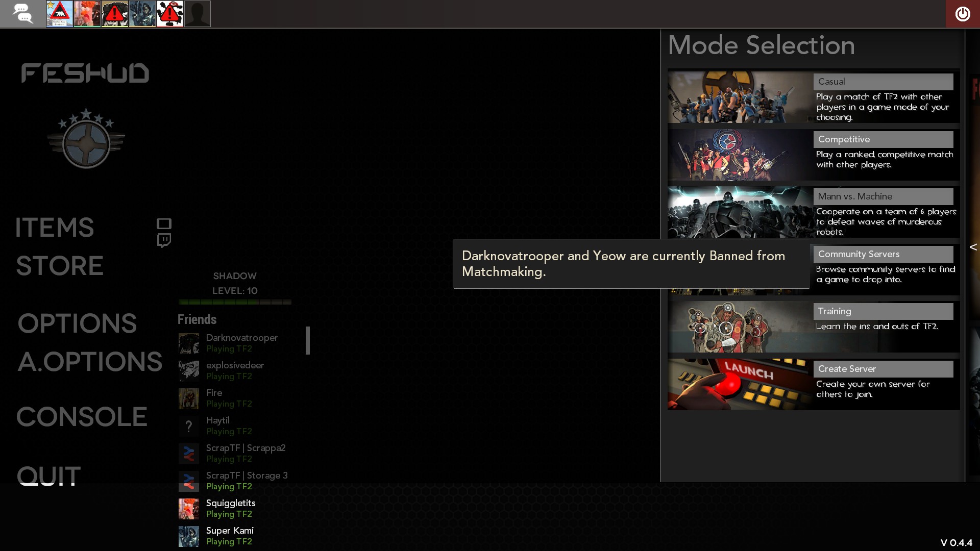Click the Create Server button
The width and height of the screenshot is (980, 551).
[883, 369]
